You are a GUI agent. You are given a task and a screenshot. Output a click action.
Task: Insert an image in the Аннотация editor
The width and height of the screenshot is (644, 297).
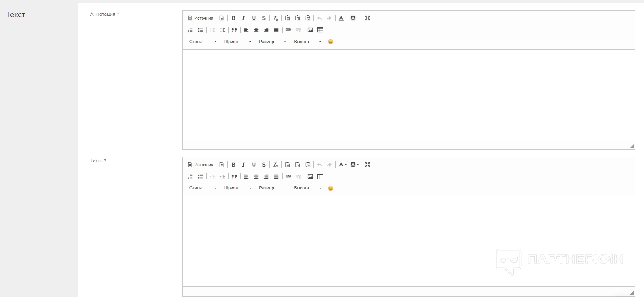[x=310, y=30]
